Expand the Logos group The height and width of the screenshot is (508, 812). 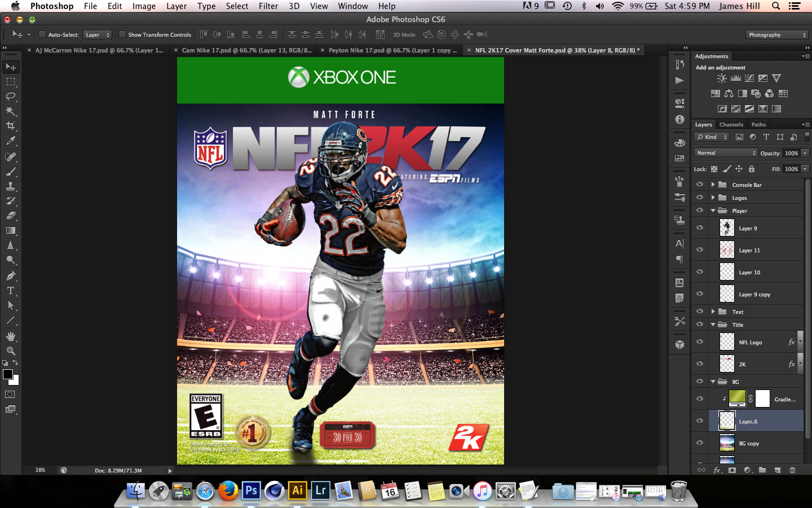(x=713, y=198)
